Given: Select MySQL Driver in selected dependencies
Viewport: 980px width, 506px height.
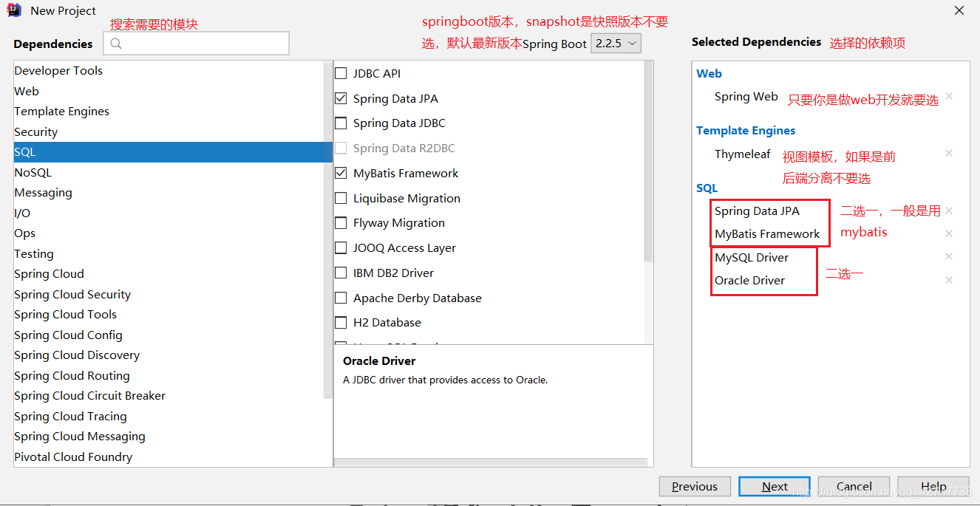Looking at the screenshot, I should pyautogui.click(x=752, y=257).
